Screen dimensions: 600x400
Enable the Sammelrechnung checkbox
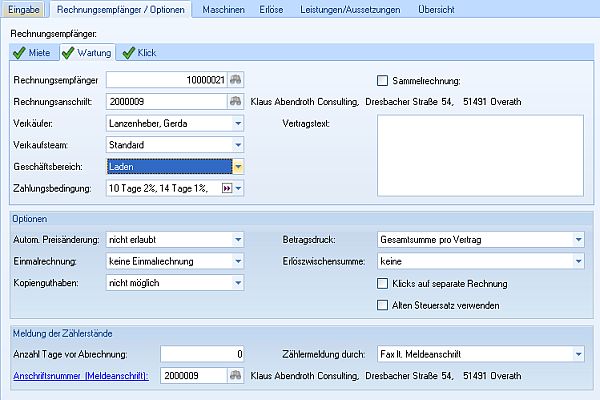[x=382, y=80]
